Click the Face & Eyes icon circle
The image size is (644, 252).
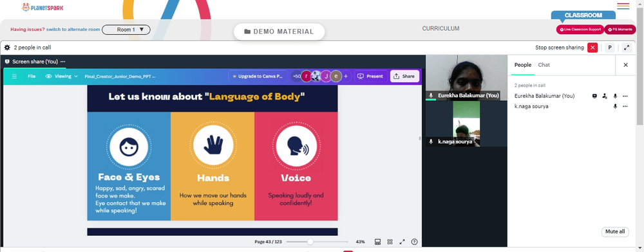(x=129, y=147)
